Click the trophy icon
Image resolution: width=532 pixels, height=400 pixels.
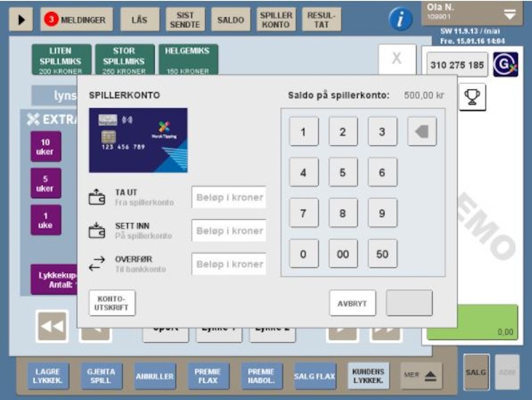[472, 97]
